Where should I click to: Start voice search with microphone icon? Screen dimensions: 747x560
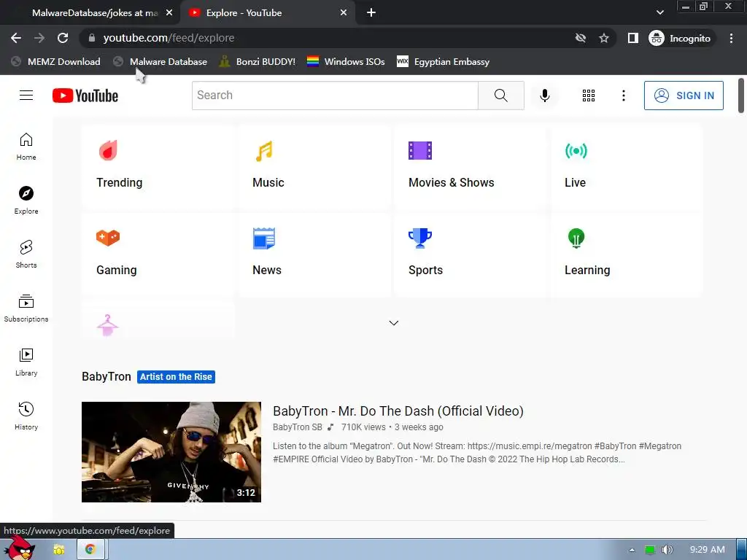544,96
